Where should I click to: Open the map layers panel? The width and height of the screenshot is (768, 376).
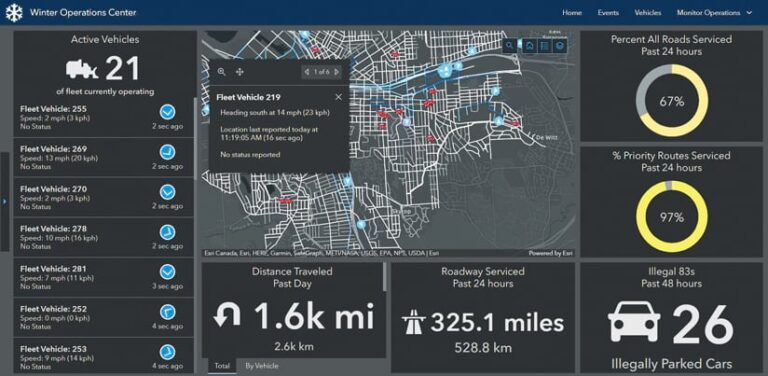pyautogui.click(x=560, y=46)
